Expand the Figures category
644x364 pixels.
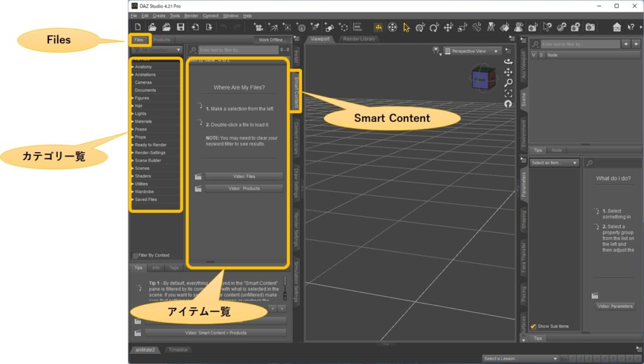click(x=132, y=98)
